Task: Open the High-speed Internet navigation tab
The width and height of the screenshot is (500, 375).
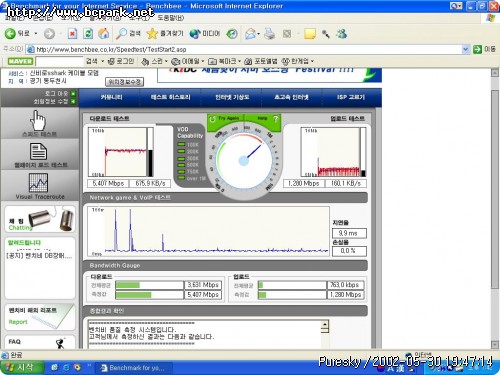Action: [x=291, y=97]
